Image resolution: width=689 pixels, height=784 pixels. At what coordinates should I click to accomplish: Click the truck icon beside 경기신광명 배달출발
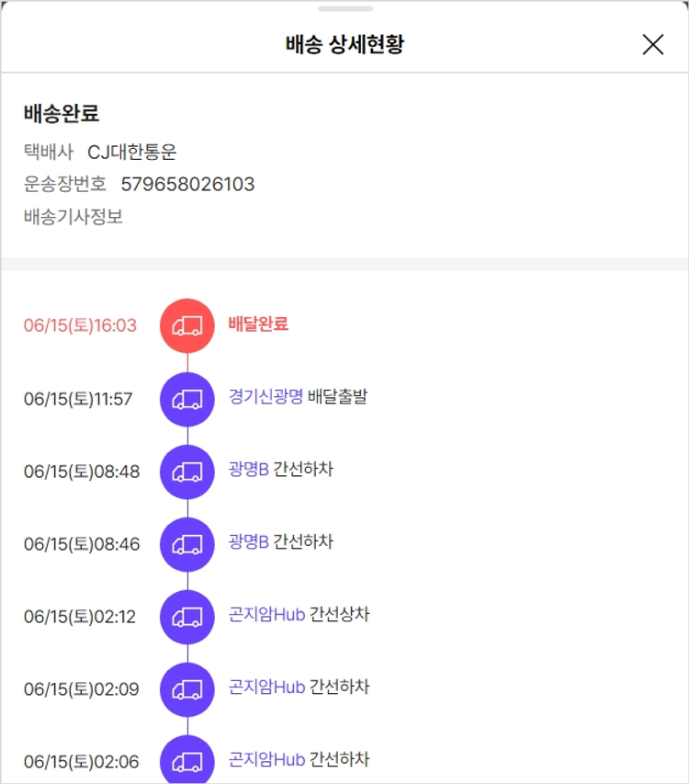point(187,399)
